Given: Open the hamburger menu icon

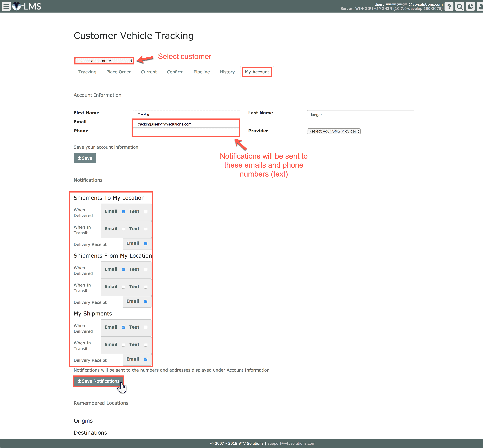Looking at the screenshot, I should click(x=6, y=6).
